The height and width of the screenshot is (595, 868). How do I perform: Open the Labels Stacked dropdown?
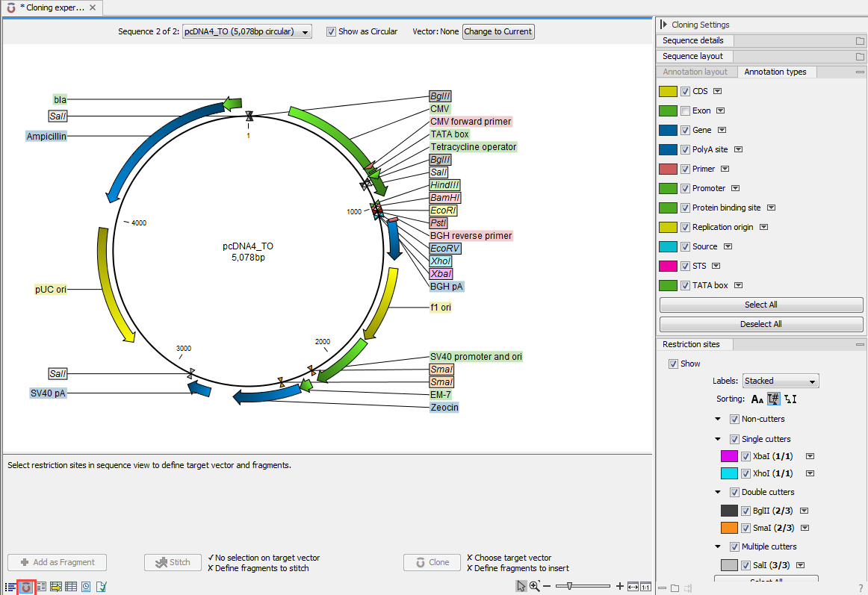pos(781,381)
